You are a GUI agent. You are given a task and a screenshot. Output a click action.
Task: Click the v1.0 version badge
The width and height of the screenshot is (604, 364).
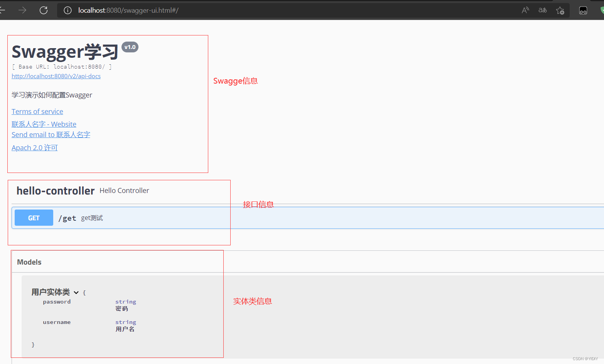pyautogui.click(x=130, y=47)
